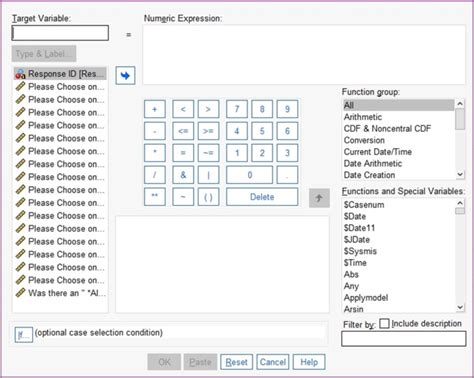This screenshot has width=474, height=378.
Task: Click the Type & Label button
Action: (44, 54)
